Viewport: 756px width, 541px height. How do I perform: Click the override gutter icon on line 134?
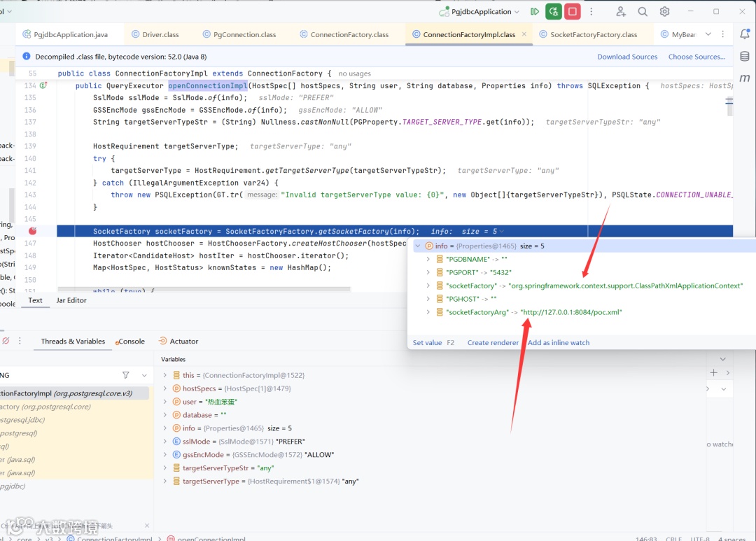coord(43,85)
